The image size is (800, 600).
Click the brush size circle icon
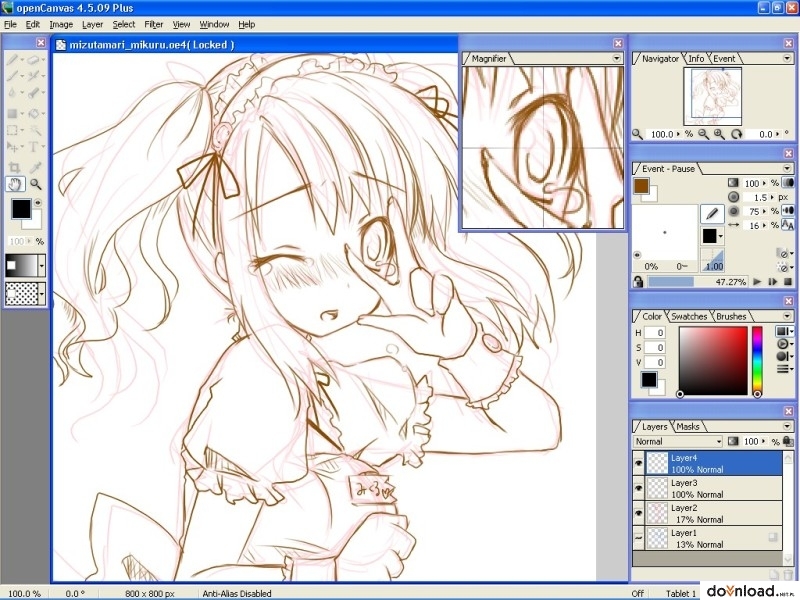734,197
